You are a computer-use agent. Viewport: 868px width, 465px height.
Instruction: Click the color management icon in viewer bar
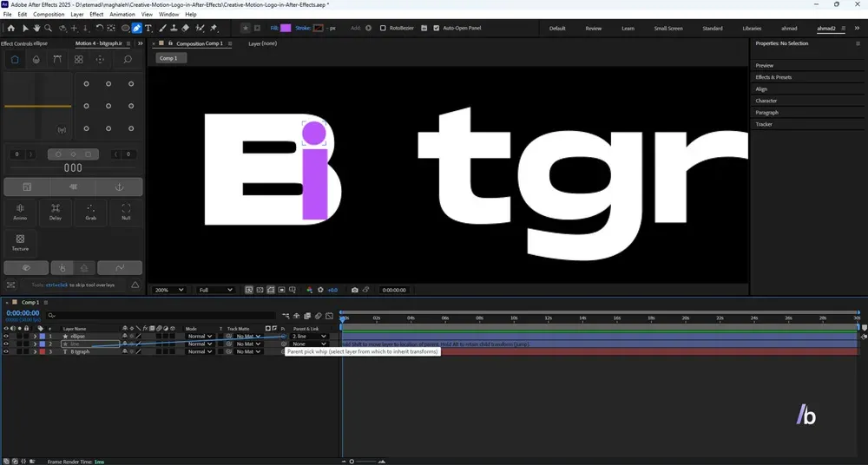[310, 290]
